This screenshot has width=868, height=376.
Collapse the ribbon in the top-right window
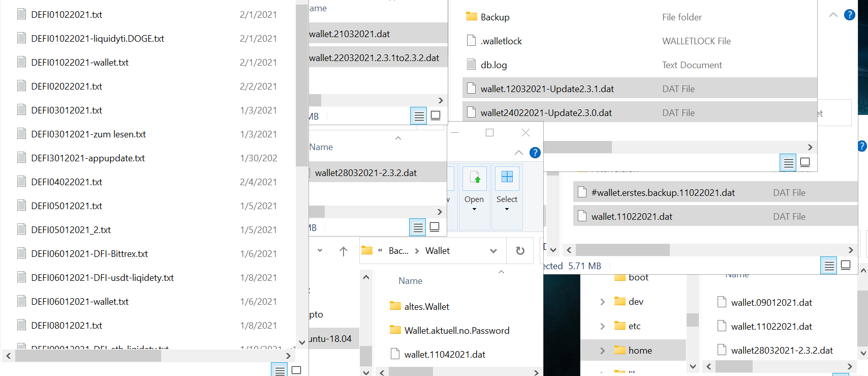click(833, 15)
